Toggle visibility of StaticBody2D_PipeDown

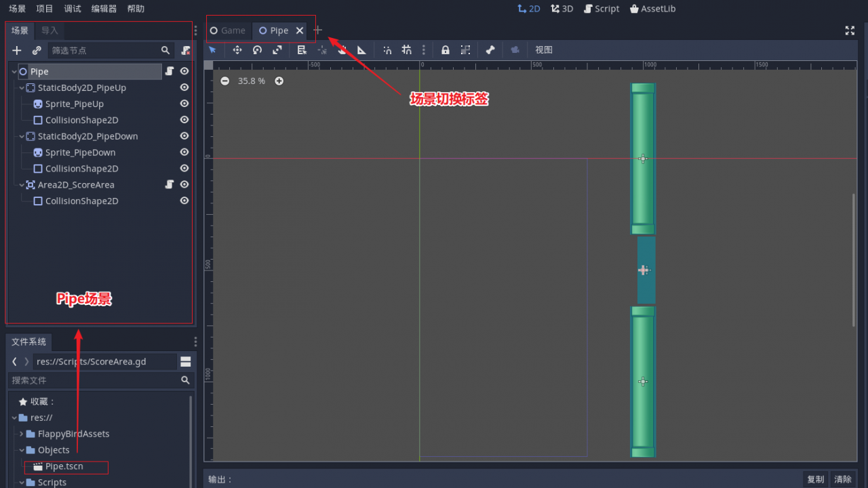tap(184, 136)
